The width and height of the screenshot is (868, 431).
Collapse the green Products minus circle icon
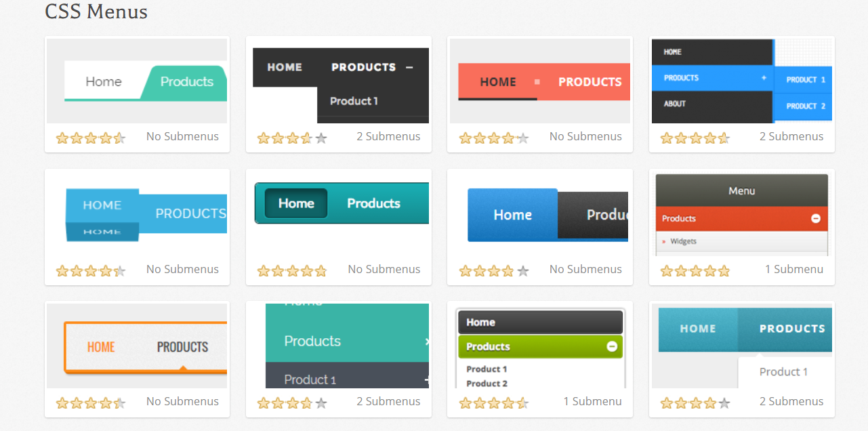(x=612, y=346)
